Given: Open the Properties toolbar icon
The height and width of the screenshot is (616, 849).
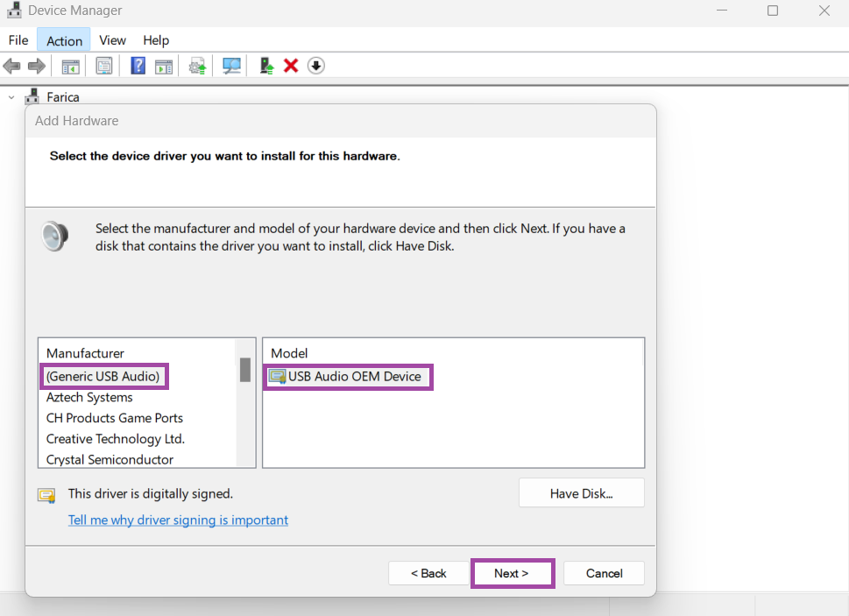Looking at the screenshot, I should point(104,66).
